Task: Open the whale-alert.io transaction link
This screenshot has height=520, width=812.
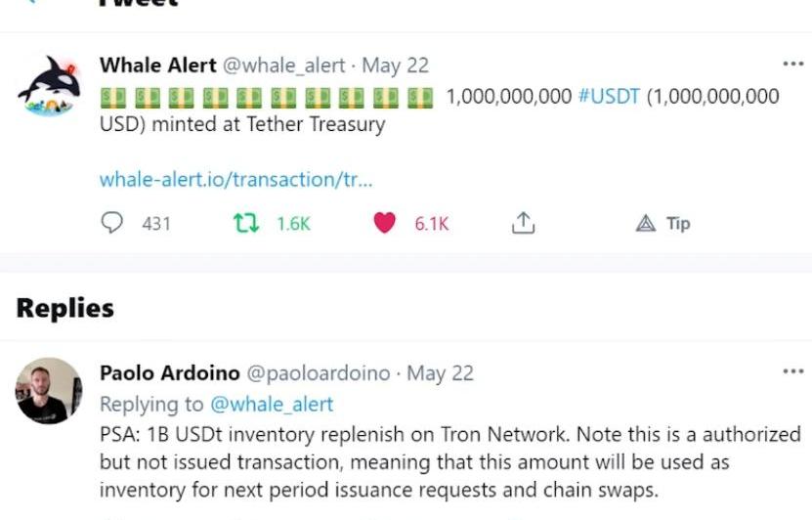Action: 235,180
